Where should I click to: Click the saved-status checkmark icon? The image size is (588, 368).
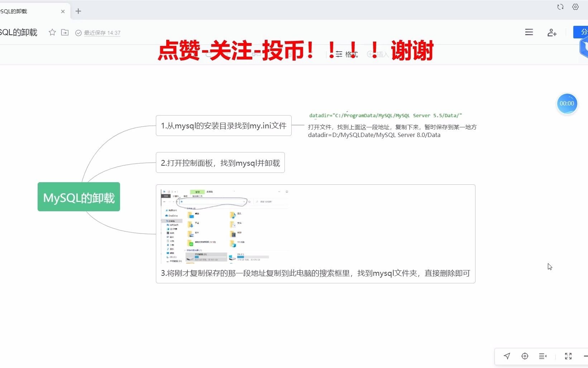click(78, 33)
